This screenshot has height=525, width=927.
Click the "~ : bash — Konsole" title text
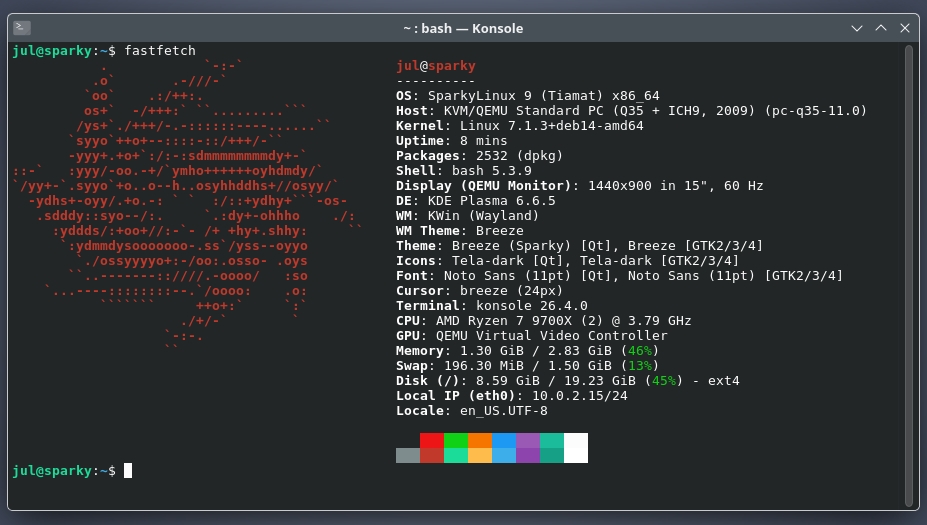(463, 28)
